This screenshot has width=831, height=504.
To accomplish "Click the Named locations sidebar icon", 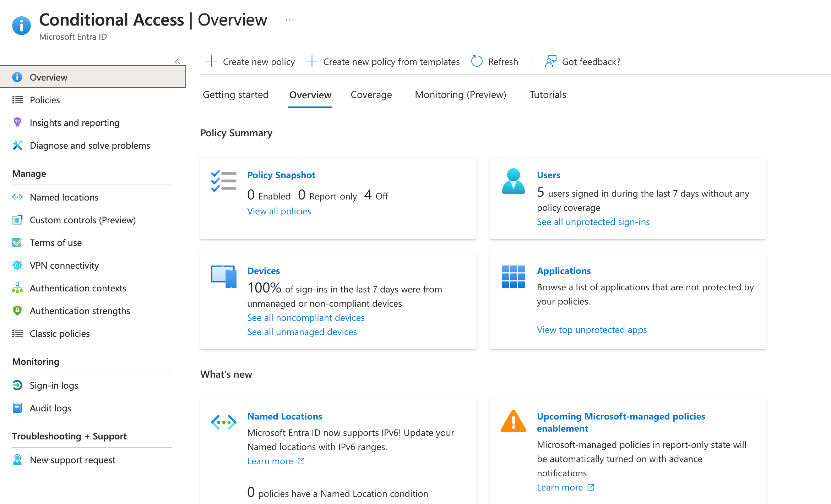I will coord(17,197).
